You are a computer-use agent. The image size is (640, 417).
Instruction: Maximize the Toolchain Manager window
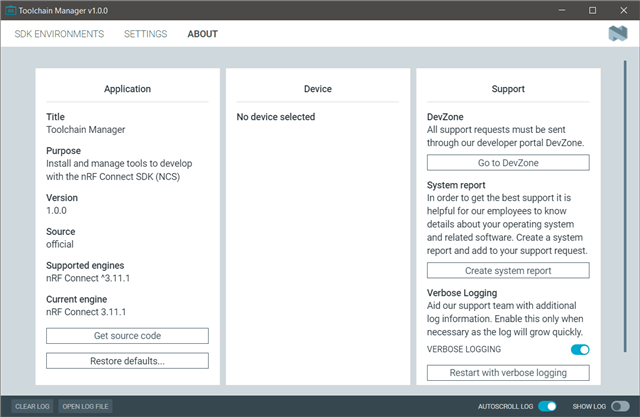click(x=592, y=10)
